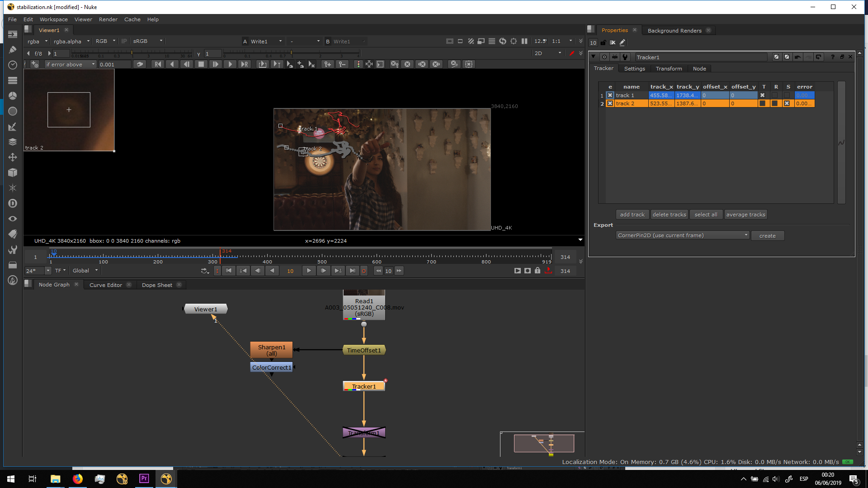Click the track forward button in tracker toolbar

[x=230, y=64]
